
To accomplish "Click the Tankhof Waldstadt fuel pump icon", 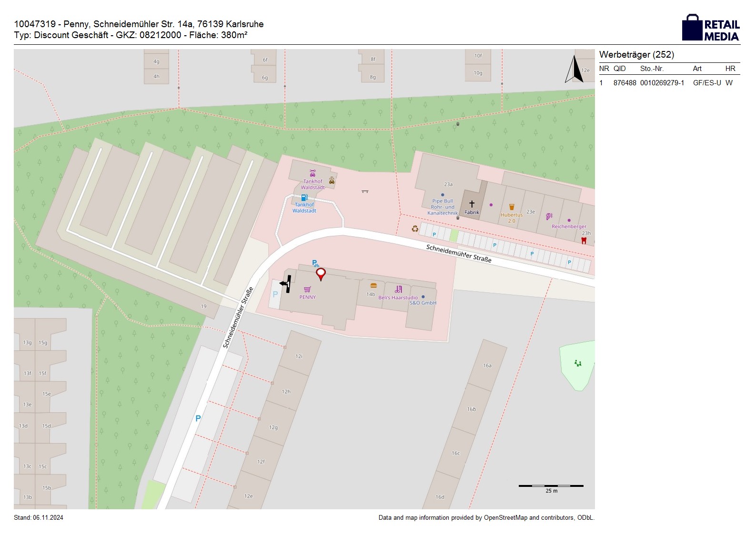I will point(304,198).
